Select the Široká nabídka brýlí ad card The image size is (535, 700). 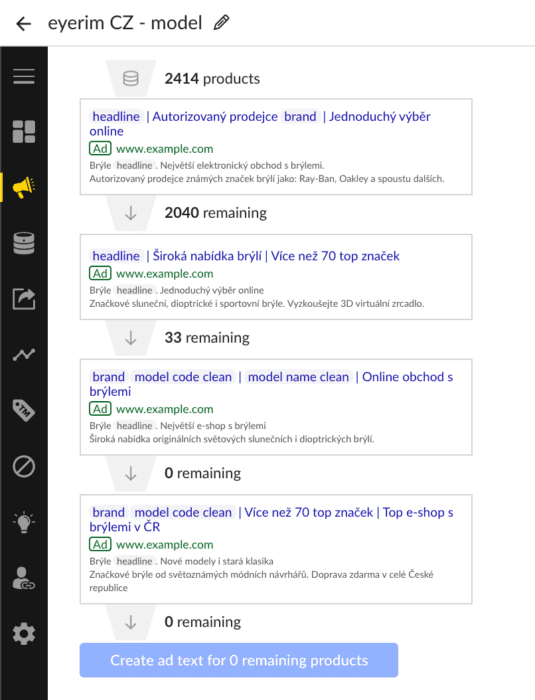[276, 277]
